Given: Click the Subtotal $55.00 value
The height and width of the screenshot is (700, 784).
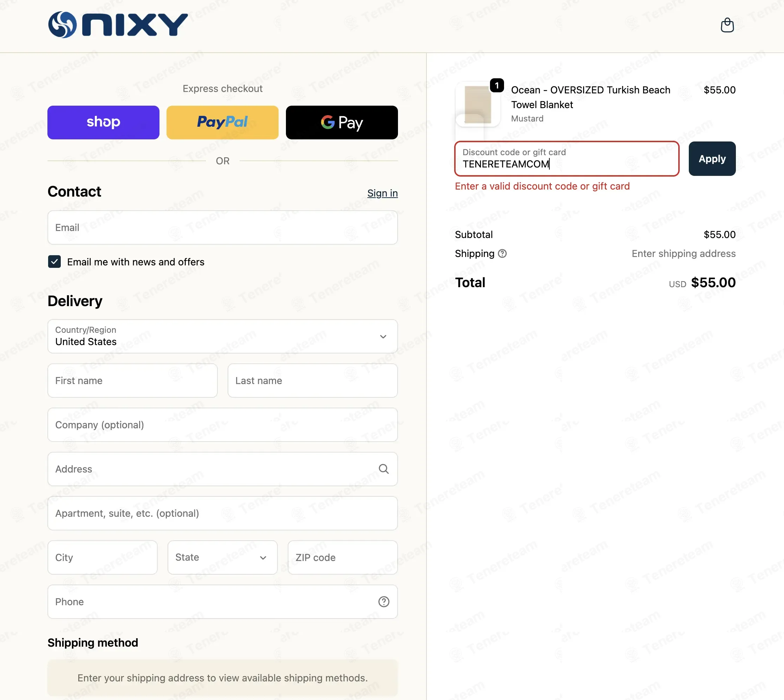Looking at the screenshot, I should [x=719, y=235].
